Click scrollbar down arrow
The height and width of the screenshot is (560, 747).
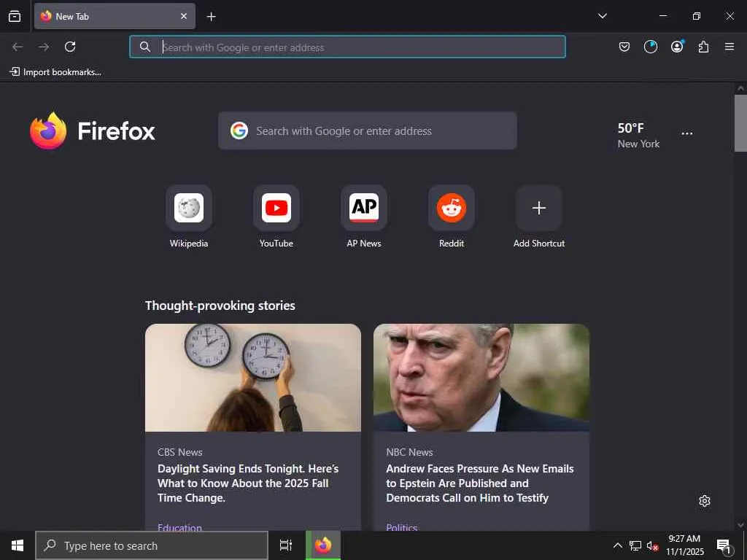click(x=740, y=525)
